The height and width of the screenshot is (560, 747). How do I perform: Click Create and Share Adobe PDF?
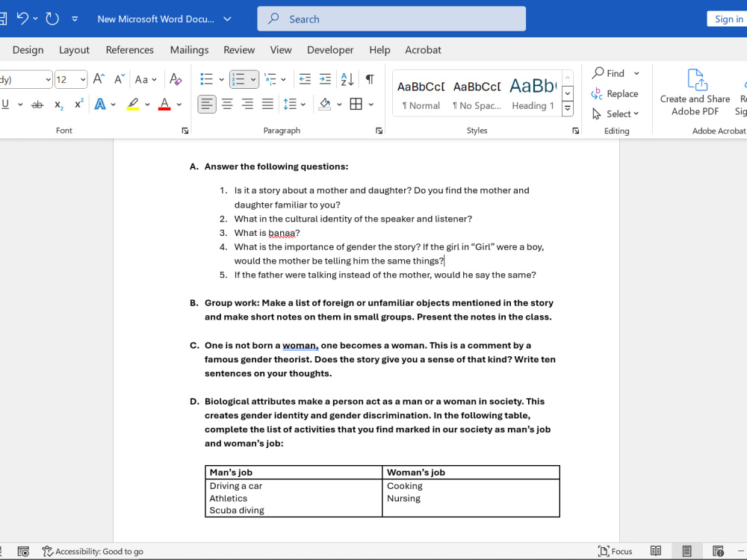click(695, 93)
